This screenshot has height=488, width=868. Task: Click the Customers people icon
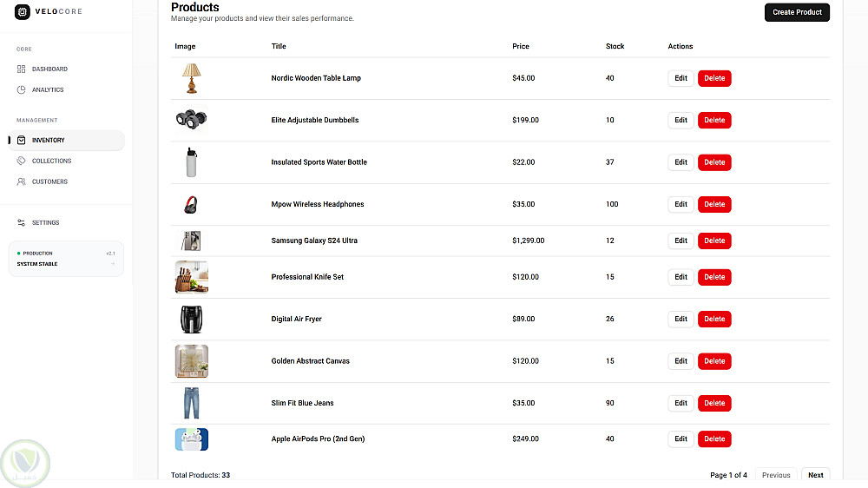(x=22, y=181)
